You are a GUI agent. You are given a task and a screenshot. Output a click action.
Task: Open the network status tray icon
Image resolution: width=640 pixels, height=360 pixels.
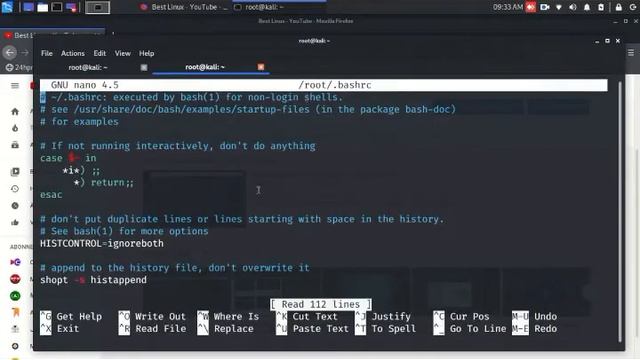coord(559,7)
